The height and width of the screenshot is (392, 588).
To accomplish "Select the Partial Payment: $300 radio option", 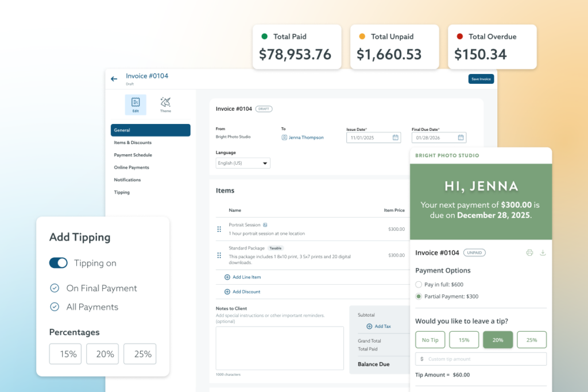I will [419, 296].
